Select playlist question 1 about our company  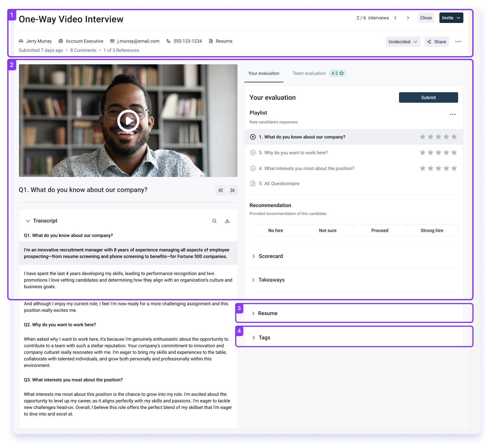[354, 137]
